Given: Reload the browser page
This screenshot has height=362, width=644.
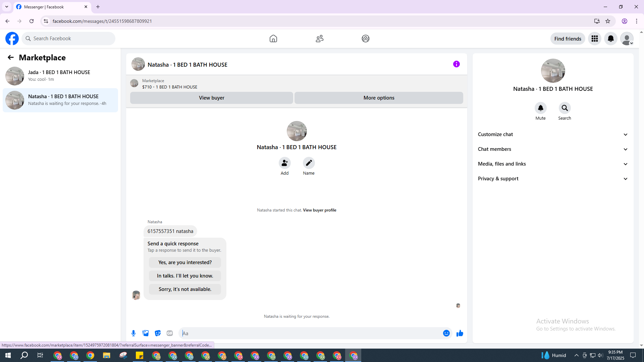Looking at the screenshot, I should click(x=32, y=21).
